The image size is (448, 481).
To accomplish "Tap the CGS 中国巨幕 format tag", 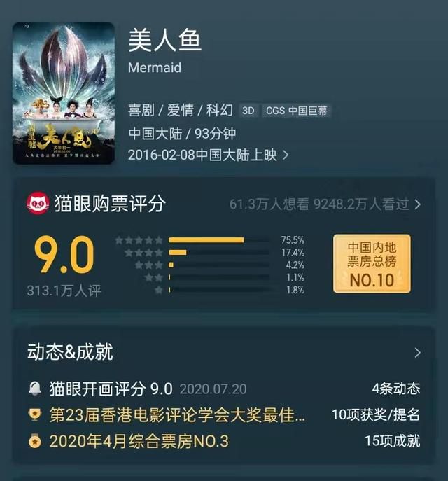I will (x=297, y=111).
